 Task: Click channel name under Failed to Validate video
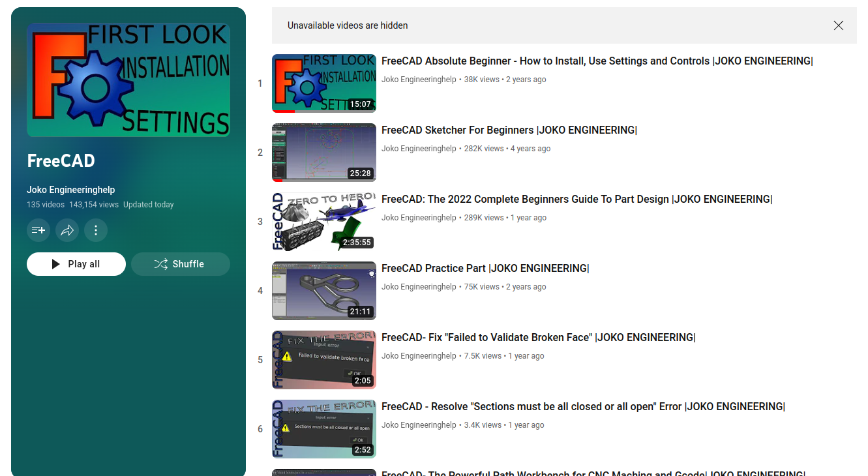419,356
